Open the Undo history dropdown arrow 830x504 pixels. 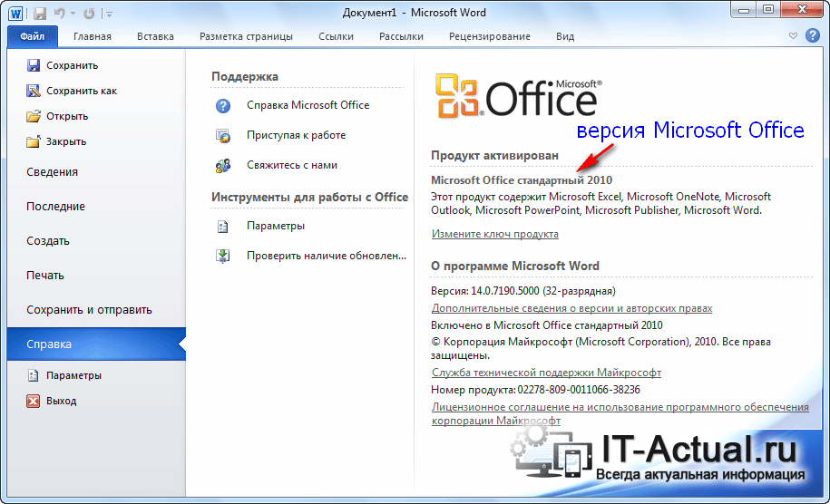(x=73, y=14)
